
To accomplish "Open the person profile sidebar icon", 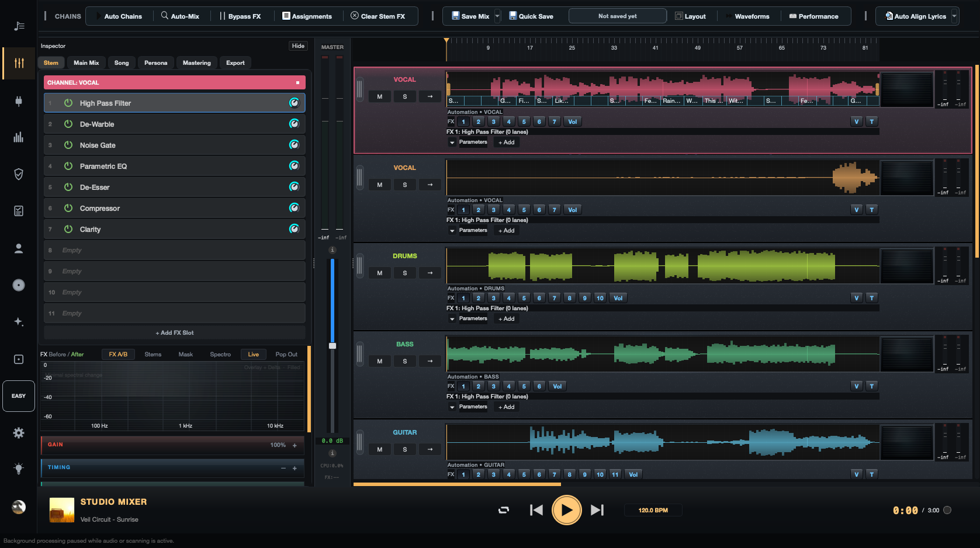I will 19,248.
